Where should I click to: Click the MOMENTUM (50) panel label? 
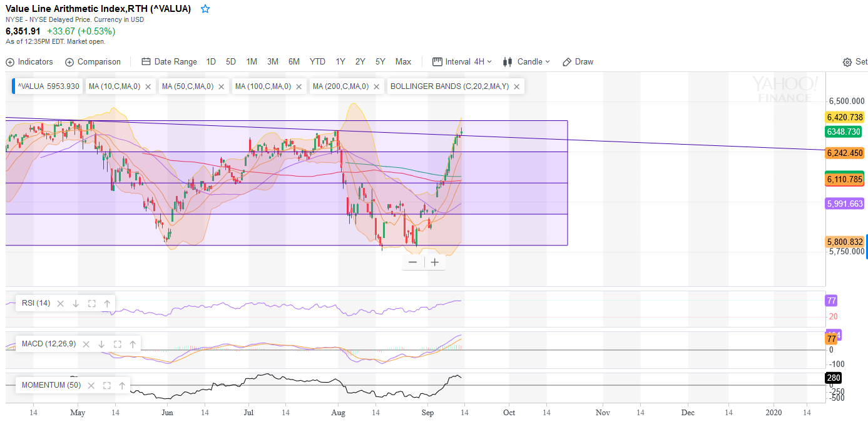coord(52,385)
